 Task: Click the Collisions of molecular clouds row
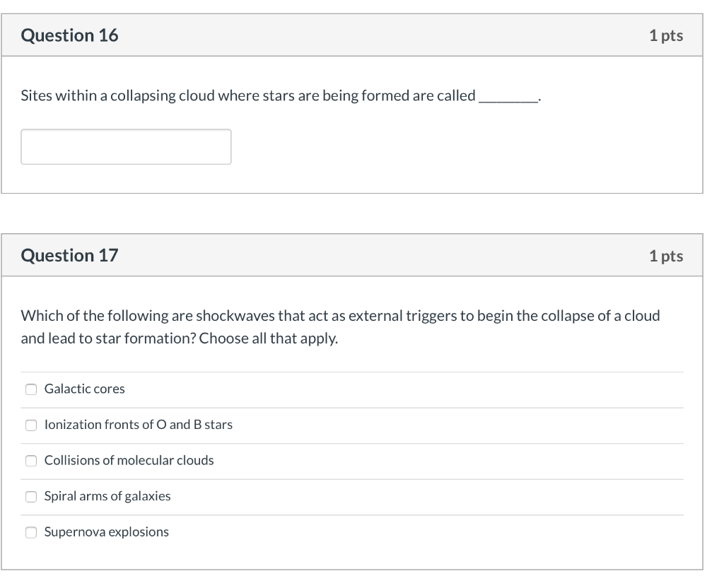point(129,460)
